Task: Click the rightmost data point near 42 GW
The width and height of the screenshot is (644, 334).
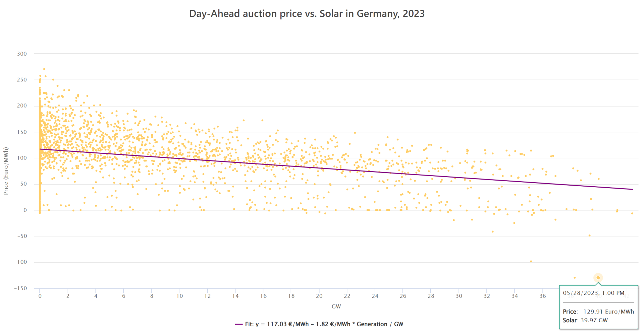Action: [x=632, y=213]
